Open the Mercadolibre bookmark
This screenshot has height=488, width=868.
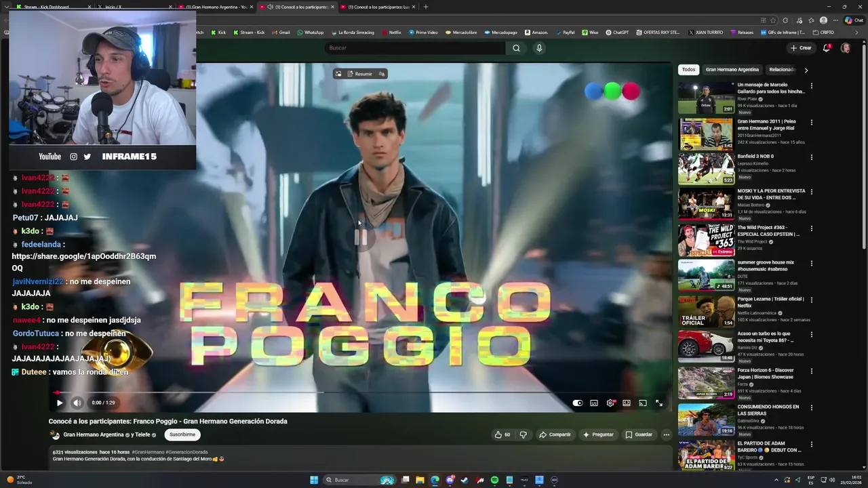click(460, 32)
